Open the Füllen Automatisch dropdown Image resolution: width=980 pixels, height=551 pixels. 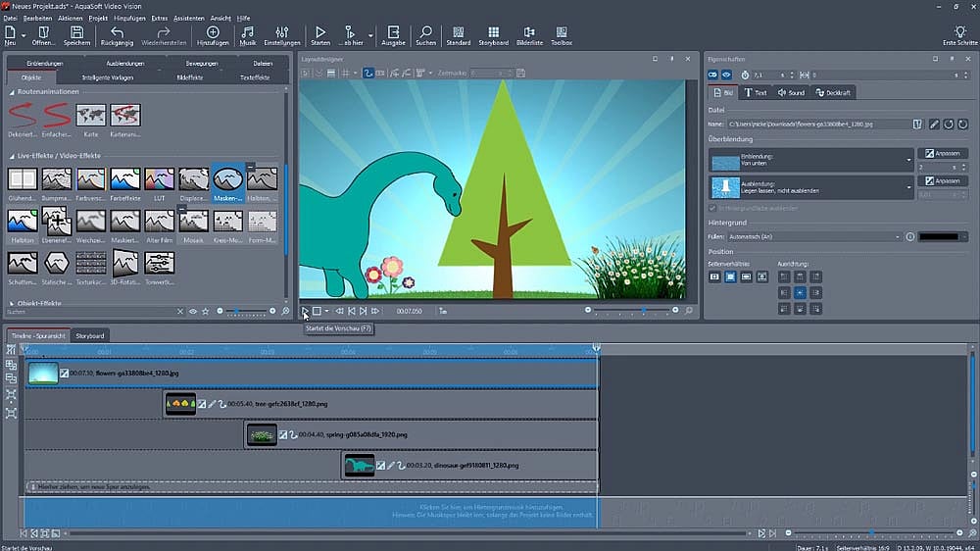point(897,236)
